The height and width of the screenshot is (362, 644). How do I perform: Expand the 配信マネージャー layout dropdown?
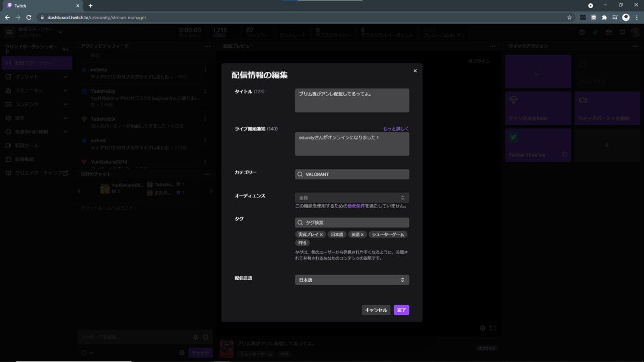click(x=60, y=32)
